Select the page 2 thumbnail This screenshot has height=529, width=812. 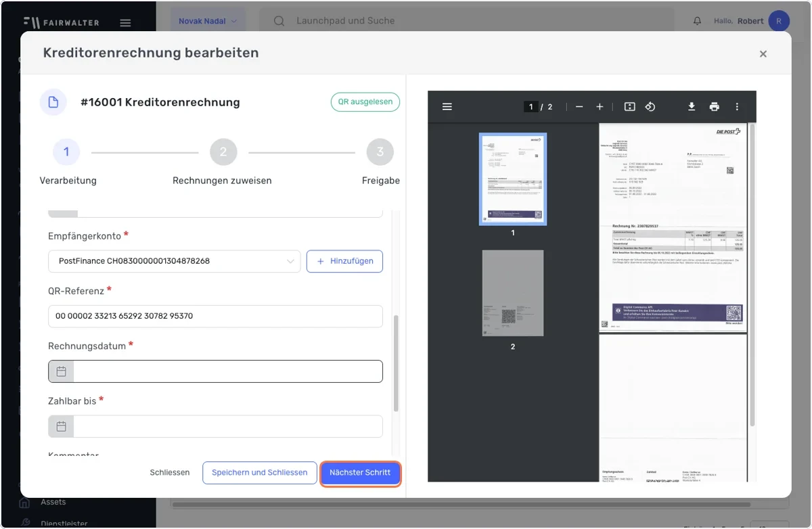point(513,293)
